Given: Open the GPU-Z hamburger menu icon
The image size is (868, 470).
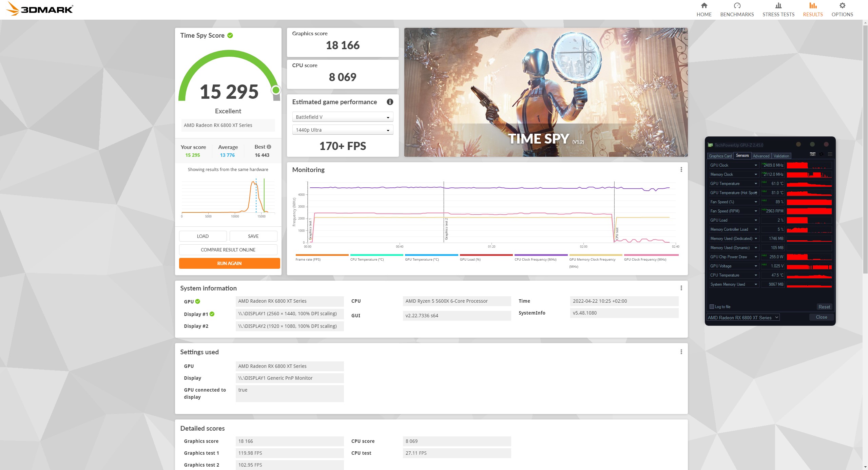Looking at the screenshot, I should coord(830,154).
